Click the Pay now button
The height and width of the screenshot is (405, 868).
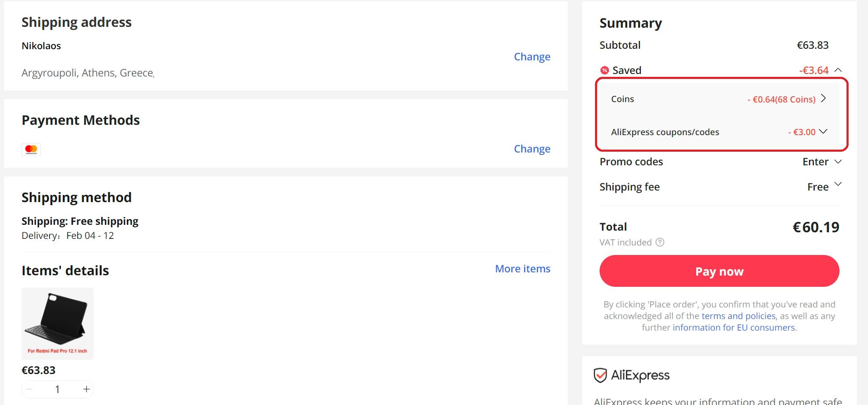(719, 271)
